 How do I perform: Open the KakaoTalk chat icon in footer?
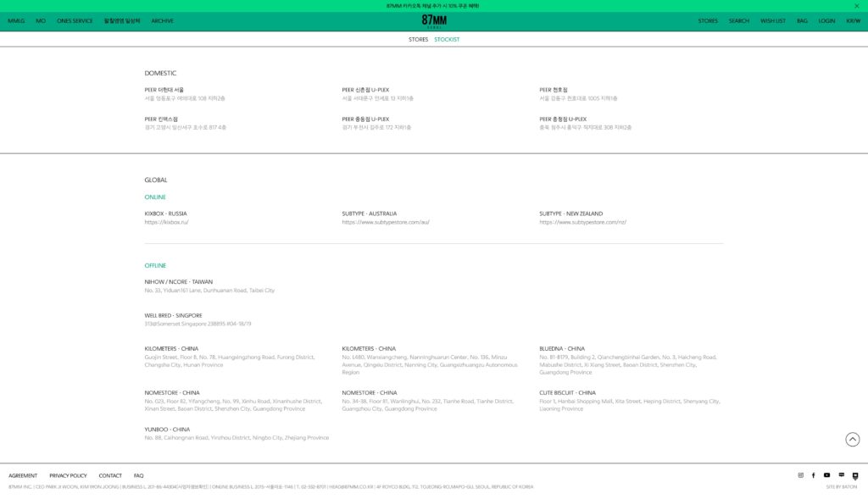(x=841, y=475)
